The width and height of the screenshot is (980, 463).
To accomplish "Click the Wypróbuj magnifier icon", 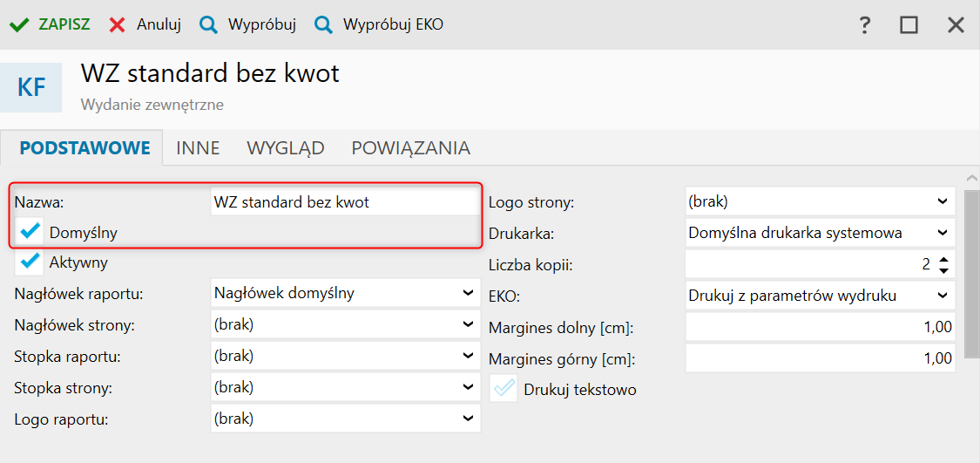I will (208, 24).
